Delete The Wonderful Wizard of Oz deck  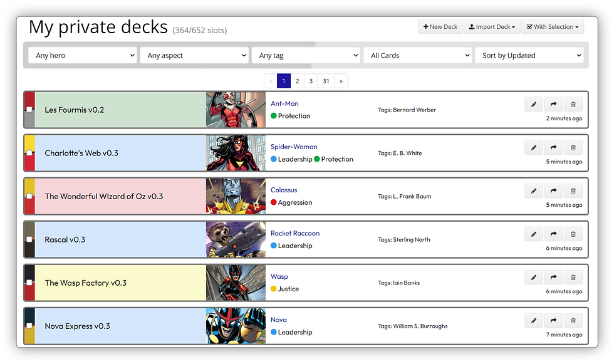pos(573,191)
